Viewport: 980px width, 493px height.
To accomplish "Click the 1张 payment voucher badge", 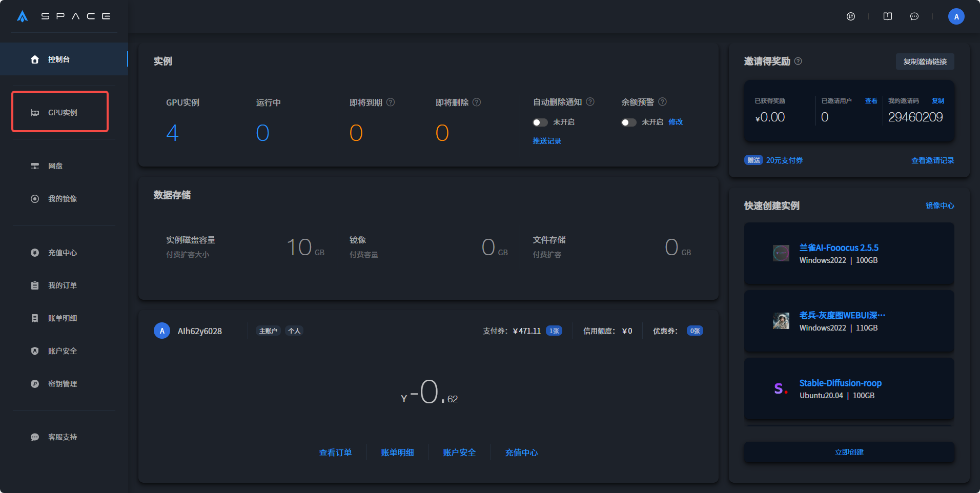I will click(x=554, y=331).
